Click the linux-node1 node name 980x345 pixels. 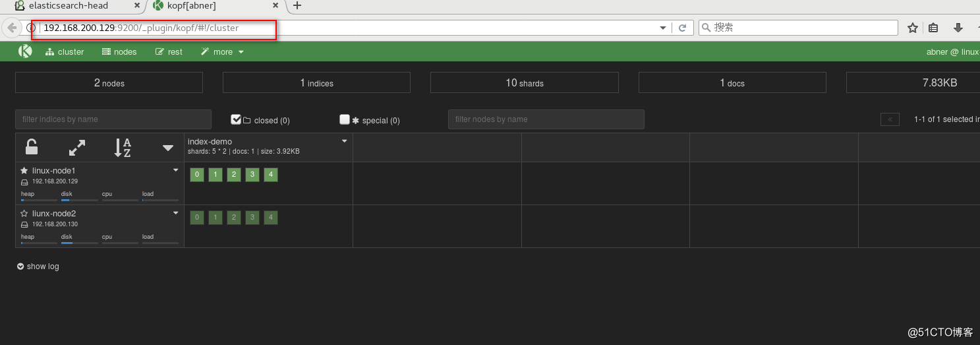point(54,170)
